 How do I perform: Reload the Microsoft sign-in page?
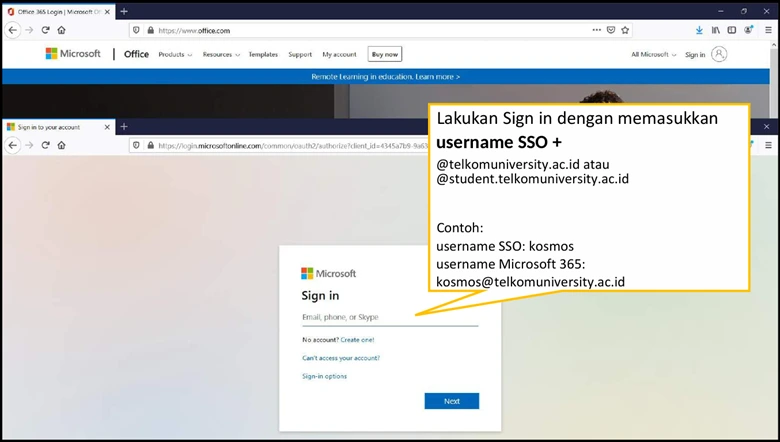45,145
